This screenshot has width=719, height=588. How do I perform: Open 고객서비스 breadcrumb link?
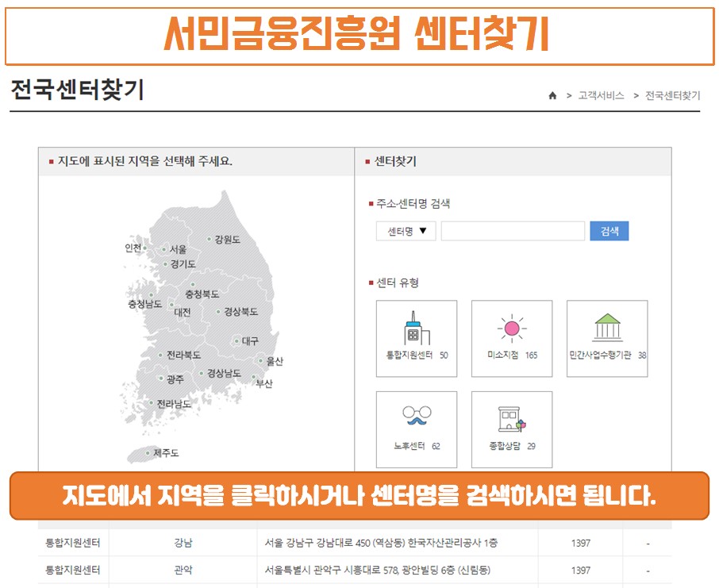coord(601,95)
